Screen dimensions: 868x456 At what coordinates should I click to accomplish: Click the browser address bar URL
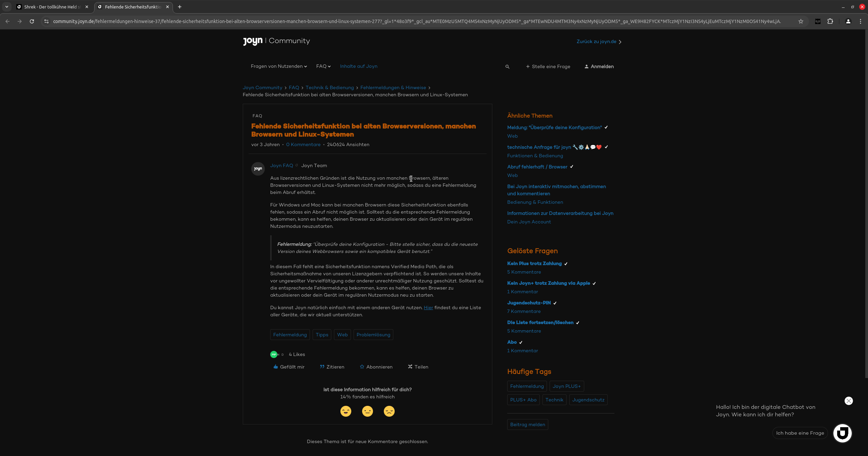407,21
